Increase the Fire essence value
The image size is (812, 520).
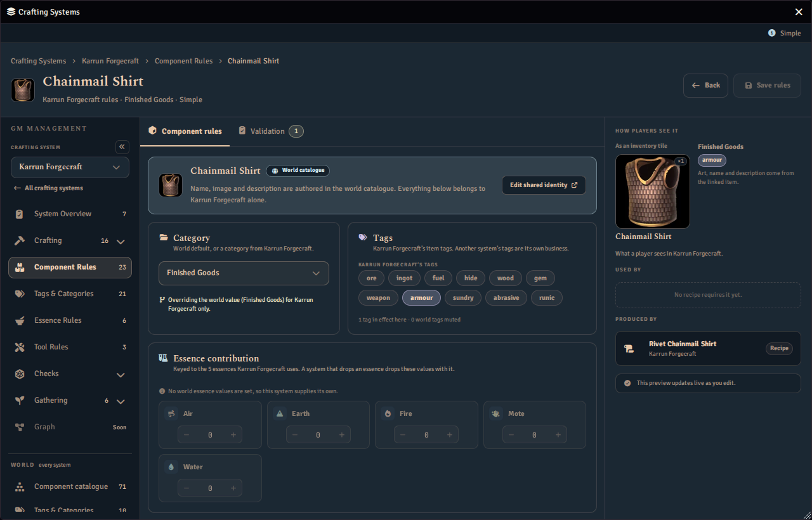(x=450, y=435)
